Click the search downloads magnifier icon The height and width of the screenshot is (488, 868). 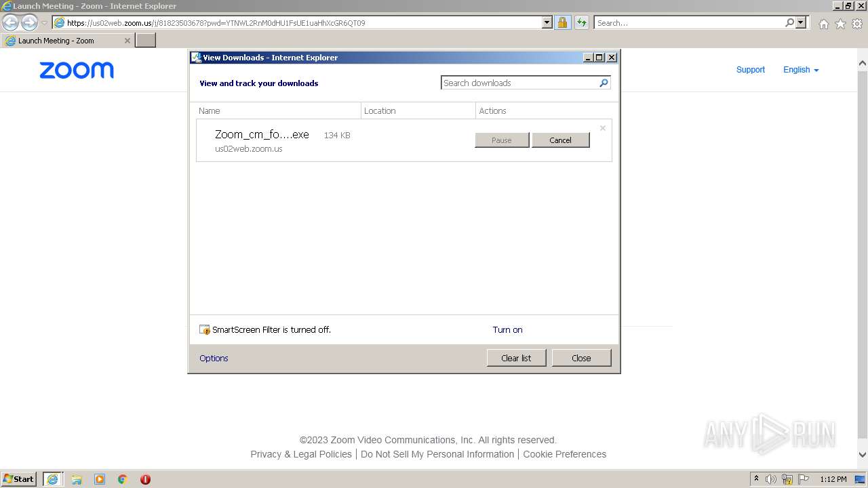click(x=604, y=83)
